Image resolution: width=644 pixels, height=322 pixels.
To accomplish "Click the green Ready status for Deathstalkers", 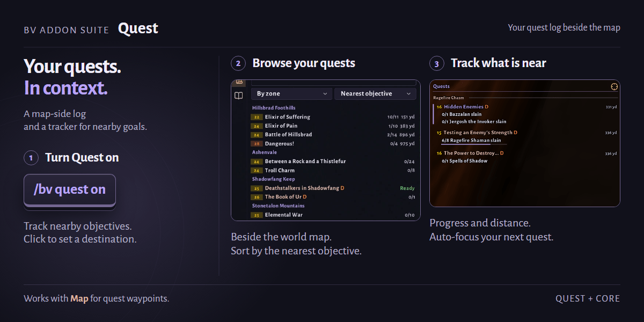I will [x=407, y=188].
